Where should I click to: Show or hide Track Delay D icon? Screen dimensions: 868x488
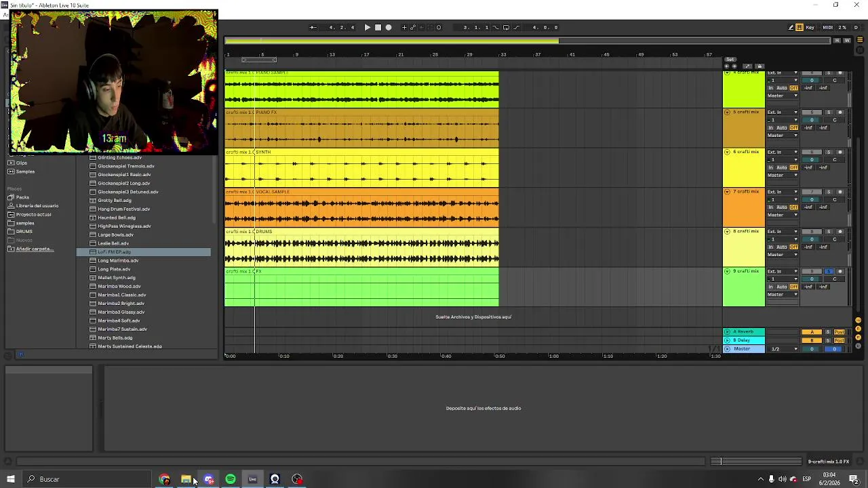pos(859,346)
